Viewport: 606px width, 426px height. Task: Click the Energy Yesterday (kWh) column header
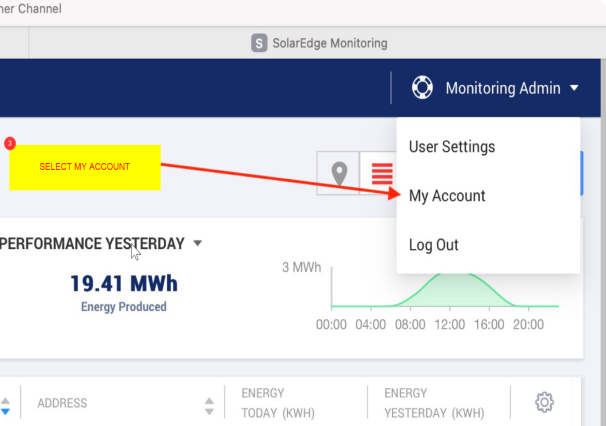point(434,403)
